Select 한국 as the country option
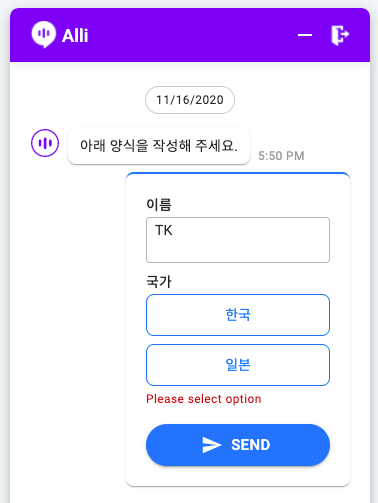 [x=238, y=315]
